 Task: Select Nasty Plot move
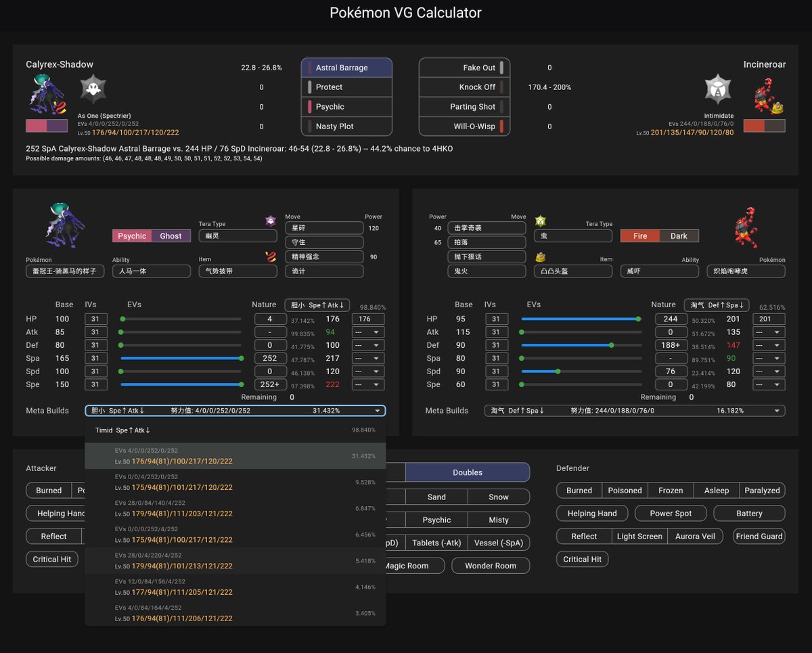click(x=346, y=127)
